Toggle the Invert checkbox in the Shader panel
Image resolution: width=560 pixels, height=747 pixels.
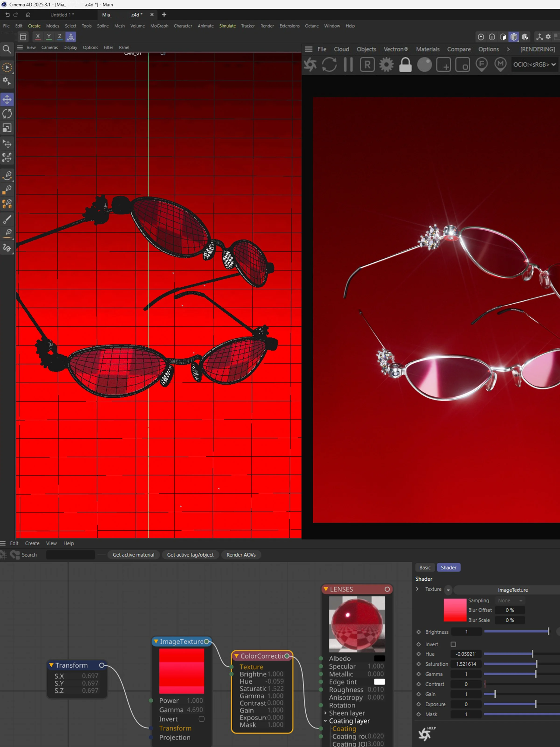tap(453, 644)
